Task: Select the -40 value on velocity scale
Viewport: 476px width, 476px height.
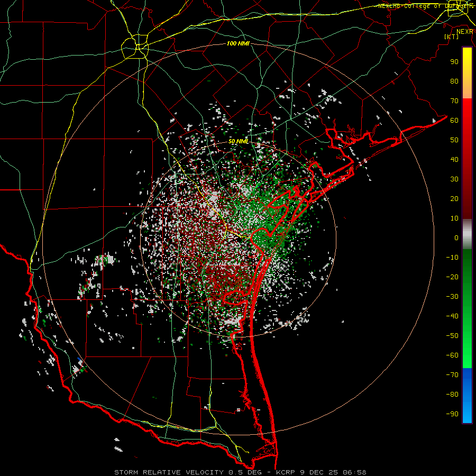Action: 452,316
